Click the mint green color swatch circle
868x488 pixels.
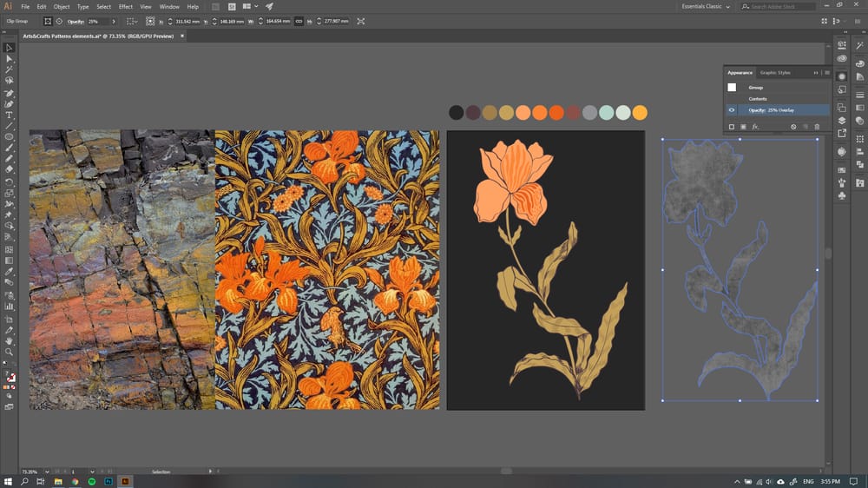606,112
